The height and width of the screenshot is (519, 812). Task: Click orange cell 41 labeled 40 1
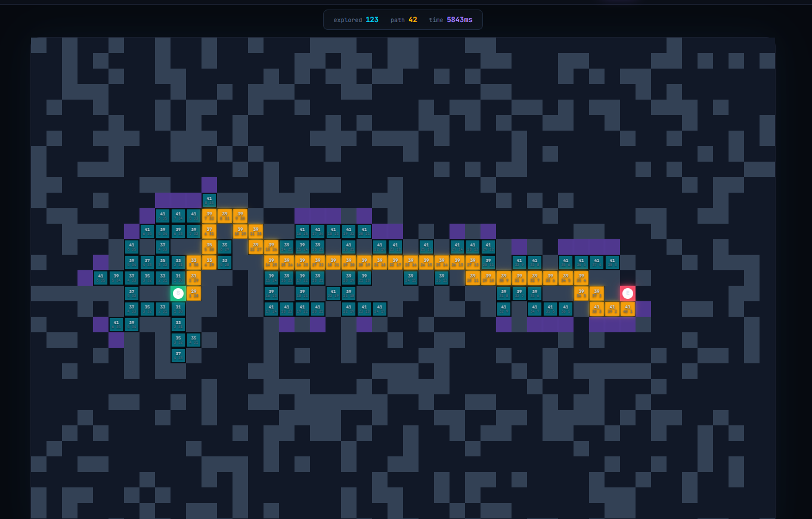[628, 308]
